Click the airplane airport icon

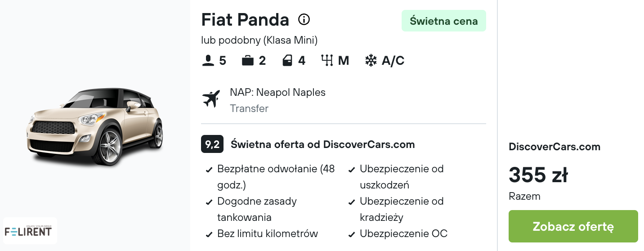click(x=211, y=99)
